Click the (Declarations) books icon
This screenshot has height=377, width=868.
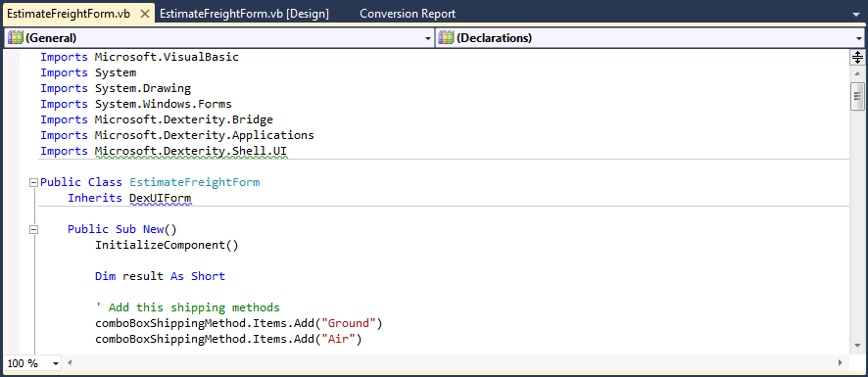[x=446, y=37]
